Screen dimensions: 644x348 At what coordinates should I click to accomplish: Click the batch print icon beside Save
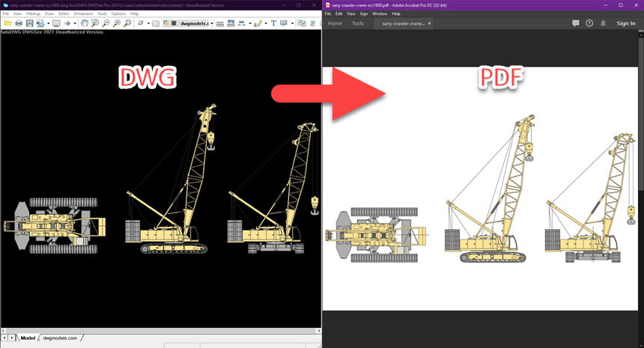tap(40, 23)
